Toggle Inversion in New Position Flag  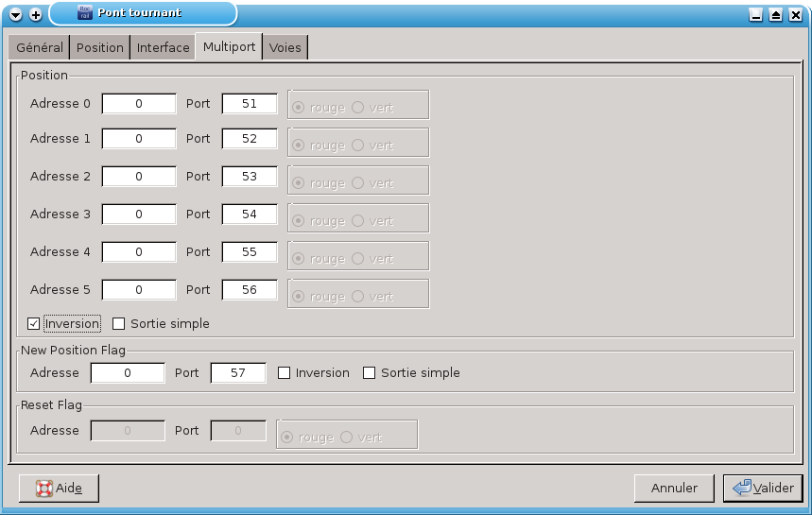coord(285,373)
